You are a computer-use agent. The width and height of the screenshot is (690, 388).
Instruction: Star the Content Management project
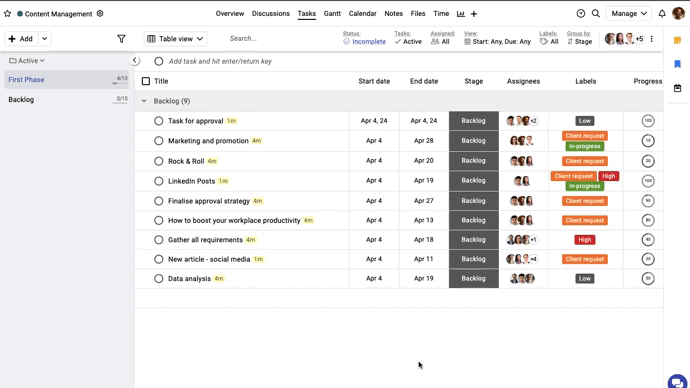(7, 14)
